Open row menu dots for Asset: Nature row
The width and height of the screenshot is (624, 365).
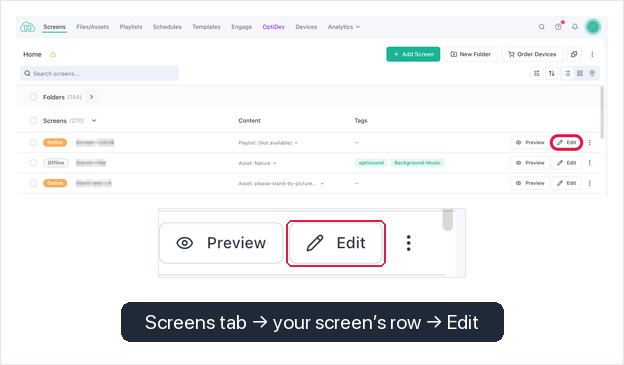(590, 163)
